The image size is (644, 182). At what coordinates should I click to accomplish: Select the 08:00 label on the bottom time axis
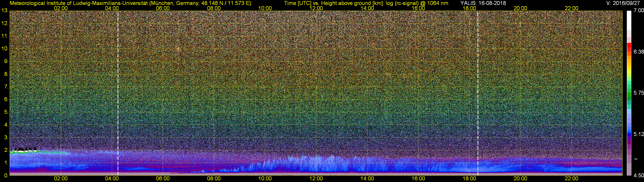coord(214,179)
